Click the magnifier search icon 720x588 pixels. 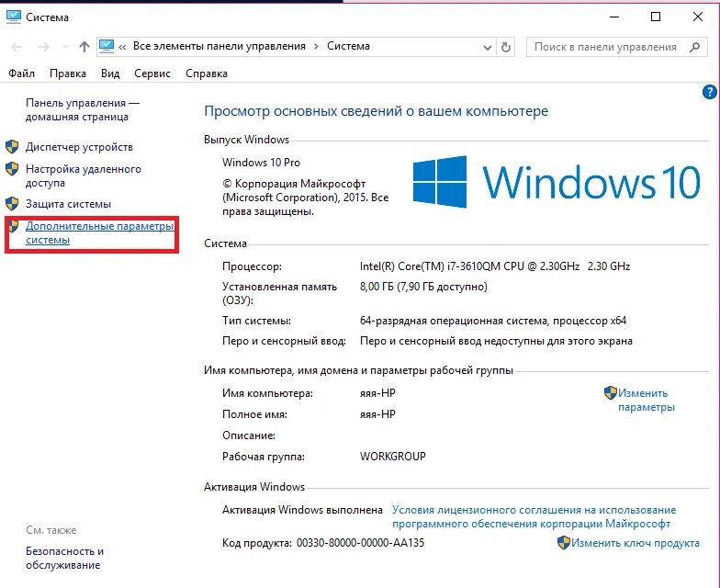click(x=694, y=47)
